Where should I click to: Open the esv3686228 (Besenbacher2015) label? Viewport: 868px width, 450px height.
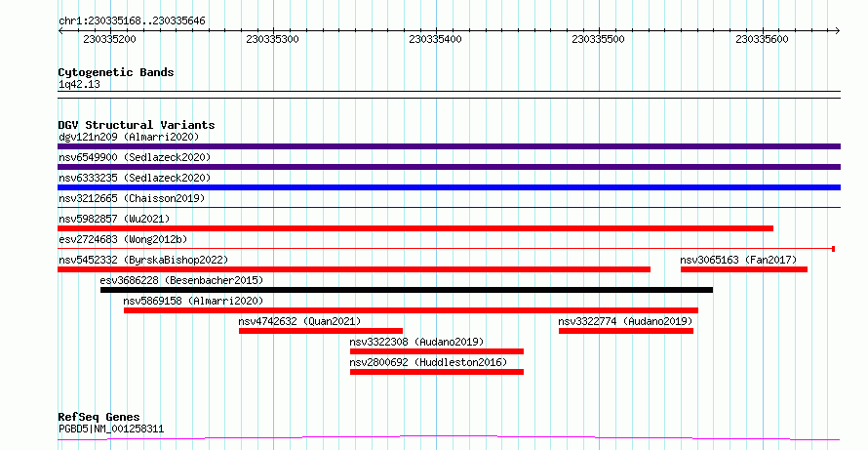click(x=181, y=280)
